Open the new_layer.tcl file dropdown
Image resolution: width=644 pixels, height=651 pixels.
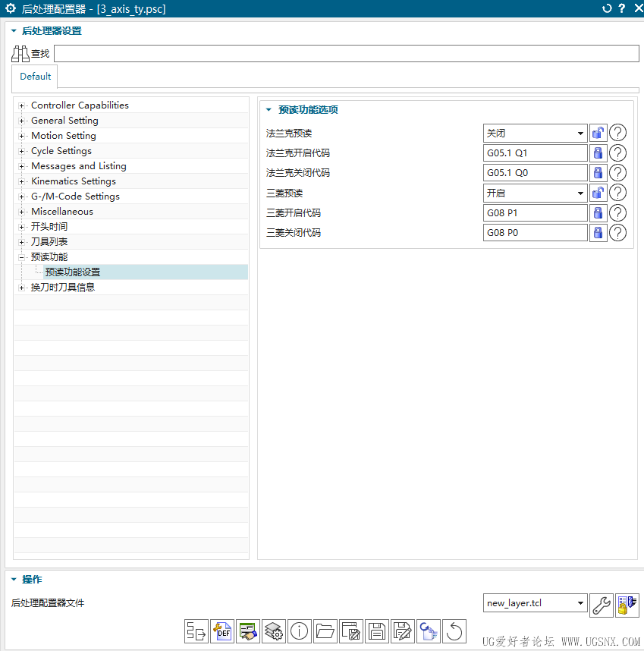(536, 604)
